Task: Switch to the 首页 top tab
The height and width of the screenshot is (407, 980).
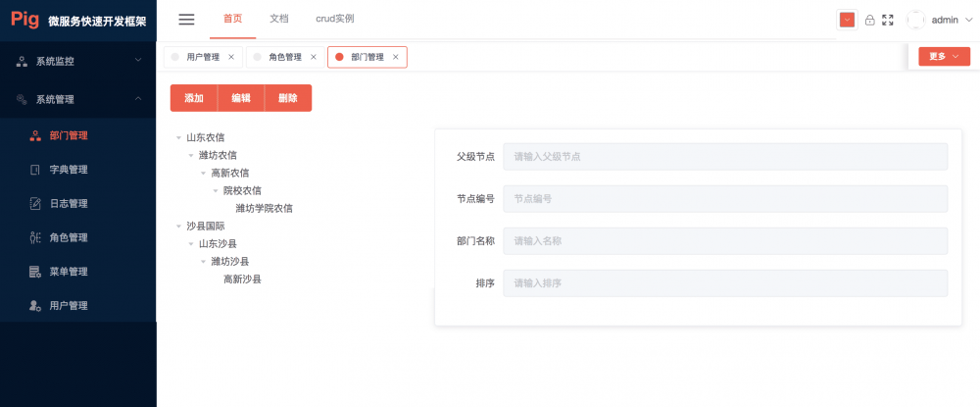Action: (232, 19)
